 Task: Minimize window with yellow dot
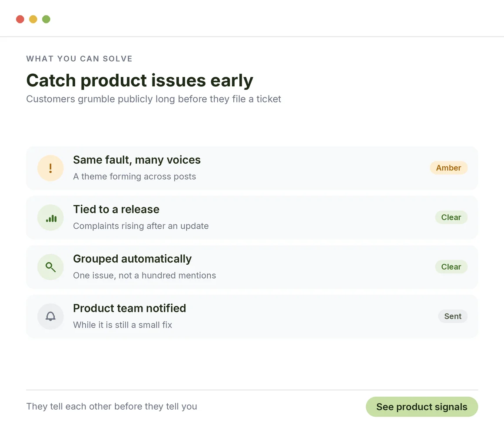pyautogui.click(x=33, y=19)
